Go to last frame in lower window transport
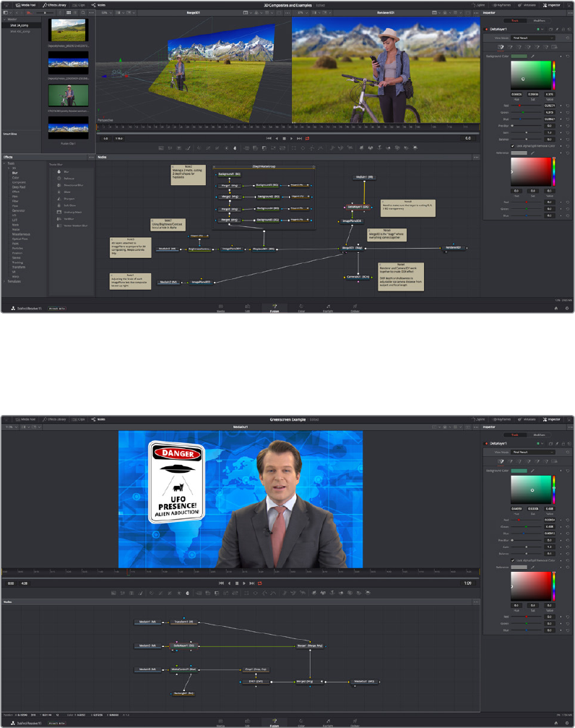The image size is (575, 728). (252, 583)
